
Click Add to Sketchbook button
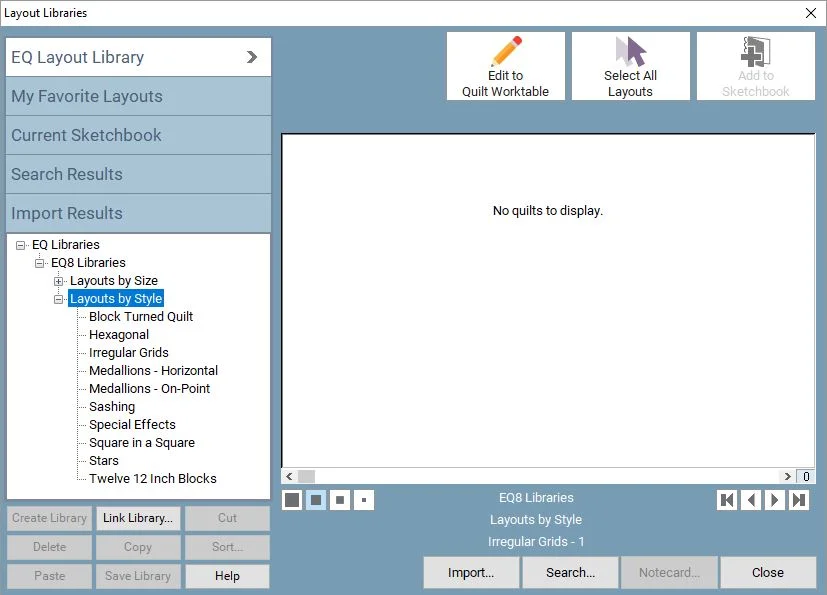755,66
